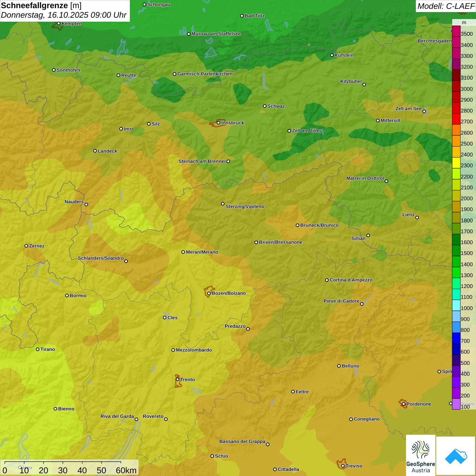The image size is (476, 476).
Task: Click the Zernez location dot
Action: point(26,246)
